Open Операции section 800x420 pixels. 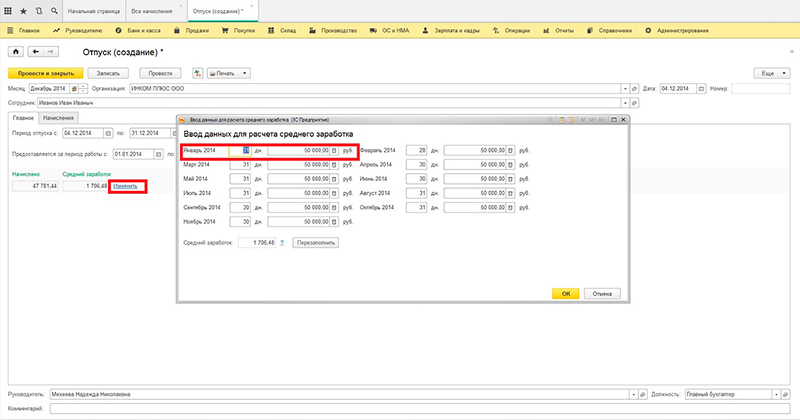click(x=511, y=31)
